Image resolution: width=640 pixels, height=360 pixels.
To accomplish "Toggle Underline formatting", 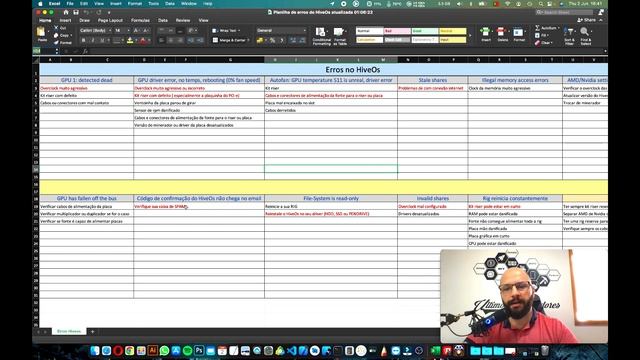I will click(102, 40).
